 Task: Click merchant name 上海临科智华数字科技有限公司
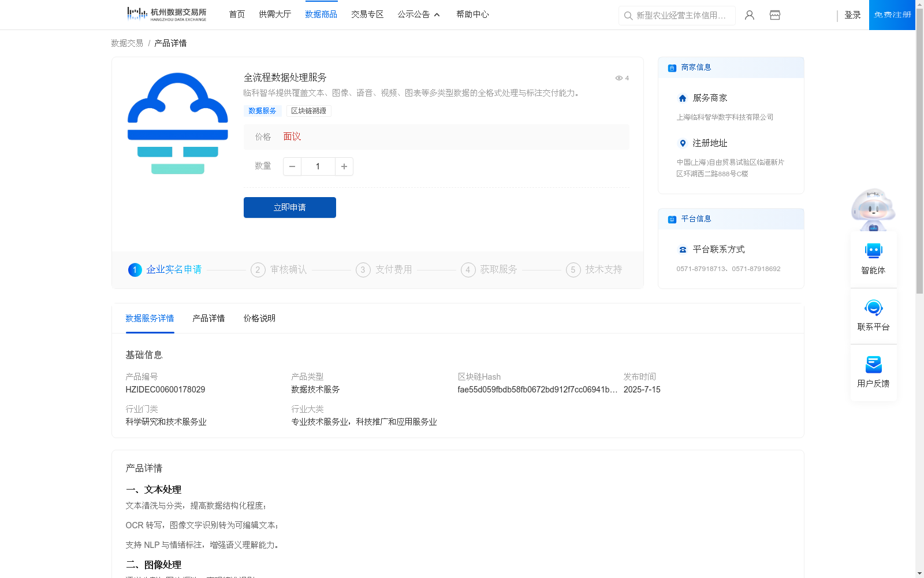[725, 117]
